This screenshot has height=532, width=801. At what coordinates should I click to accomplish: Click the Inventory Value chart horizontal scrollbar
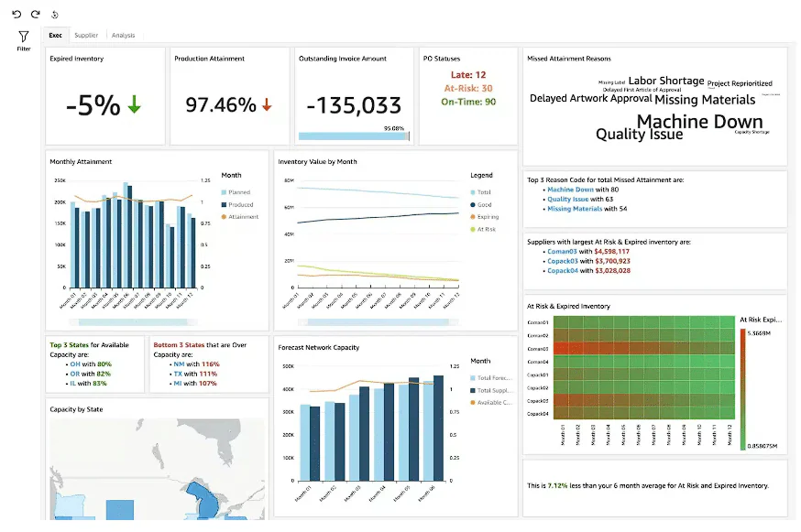point(378,322)
